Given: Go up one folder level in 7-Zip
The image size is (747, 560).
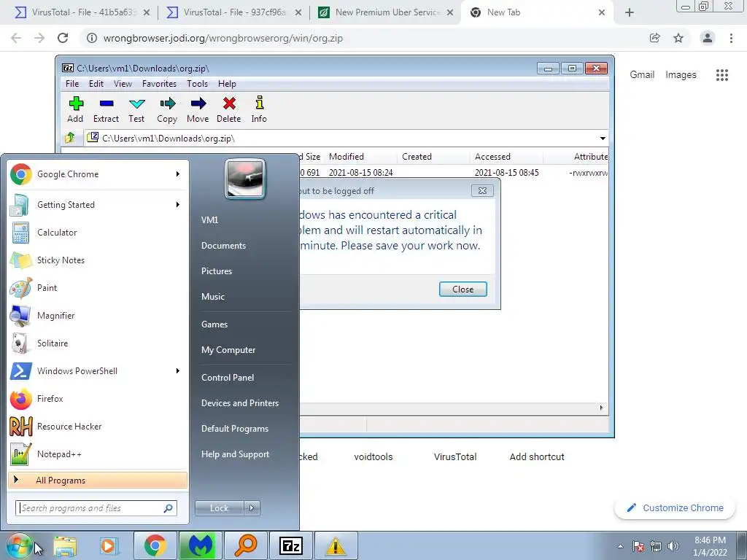Looking at the screenshot, I should click(x=70, y=138).
